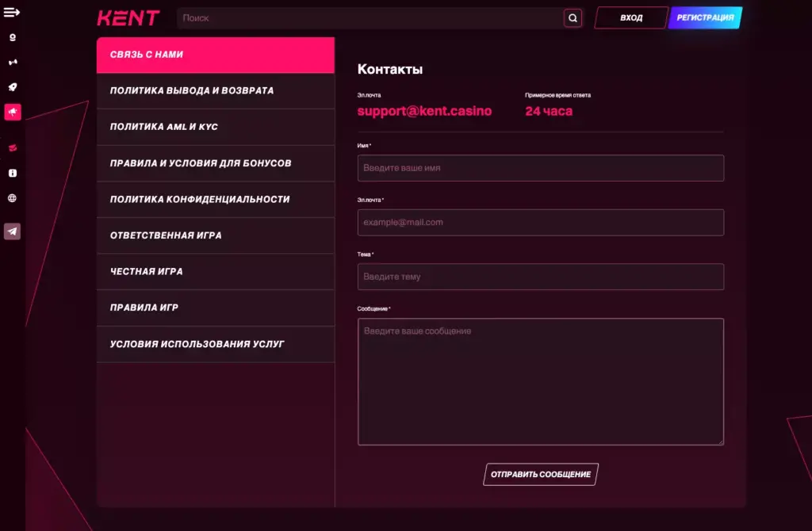Click the ОТПРАВИТЬ СООБЩЕНИЕ button

[540, 474]
